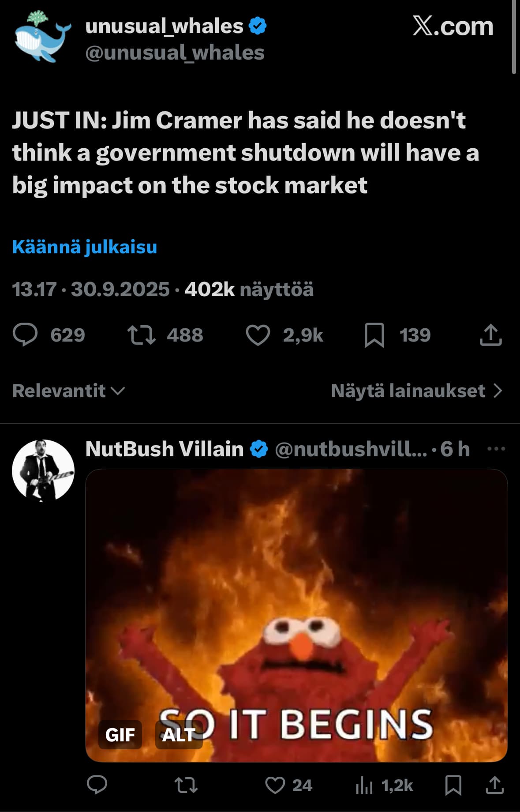The height and width of the screenshot is (812, 520).
Task: Reply to the unusual_whales post
Action: tap(26, 335)
